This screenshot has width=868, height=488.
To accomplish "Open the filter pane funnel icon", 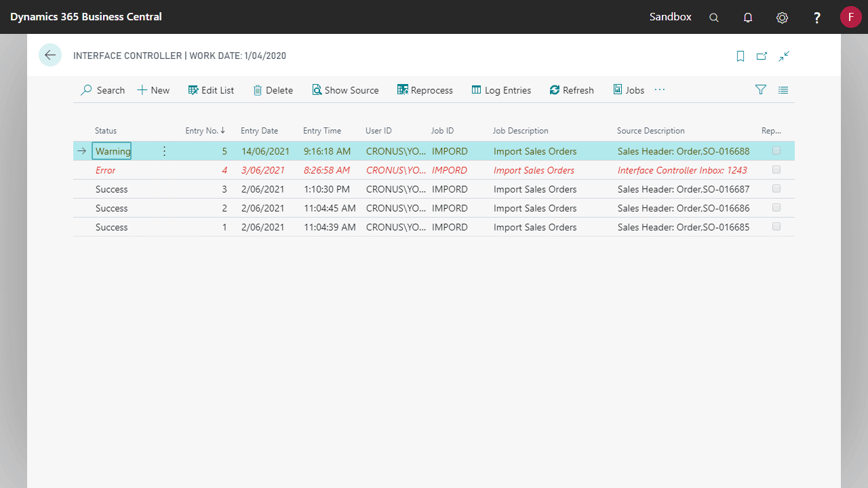I will coord(760,89).
